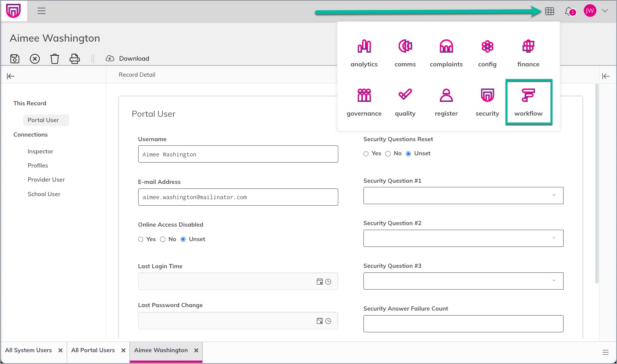
Task: Open Last Password Change calendar picker
Action: point(320,321)
